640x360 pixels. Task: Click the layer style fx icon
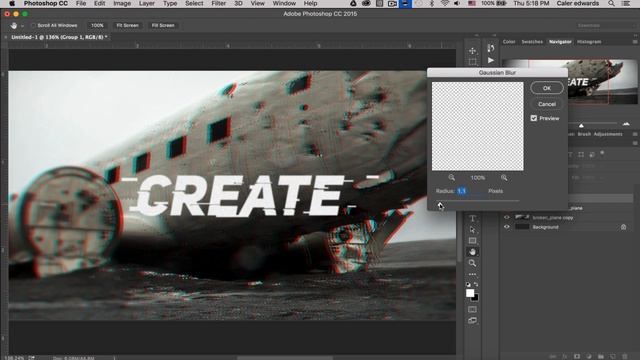565,356
